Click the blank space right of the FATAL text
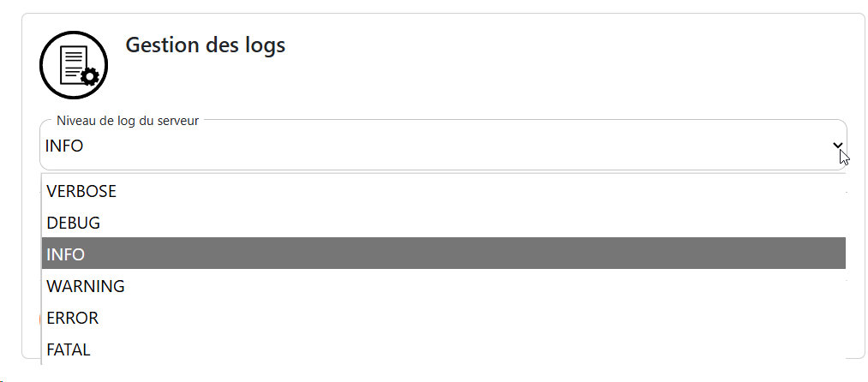Screen dimensions: 868x382 click(x=471, y=349)
